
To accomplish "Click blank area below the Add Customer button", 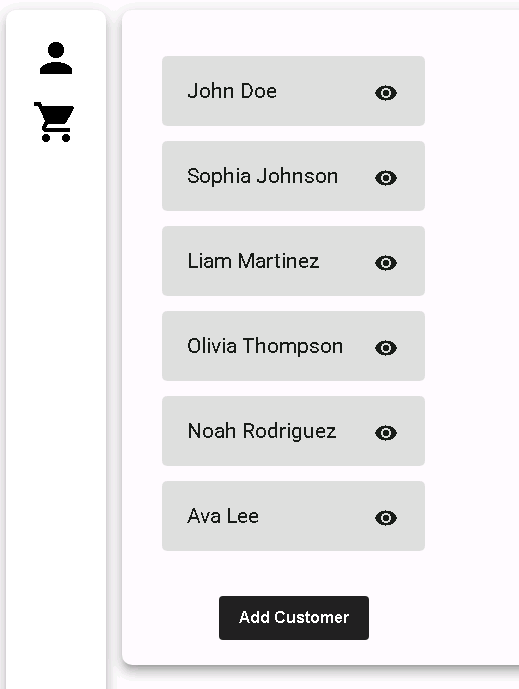I will click(x=294, y=652).
